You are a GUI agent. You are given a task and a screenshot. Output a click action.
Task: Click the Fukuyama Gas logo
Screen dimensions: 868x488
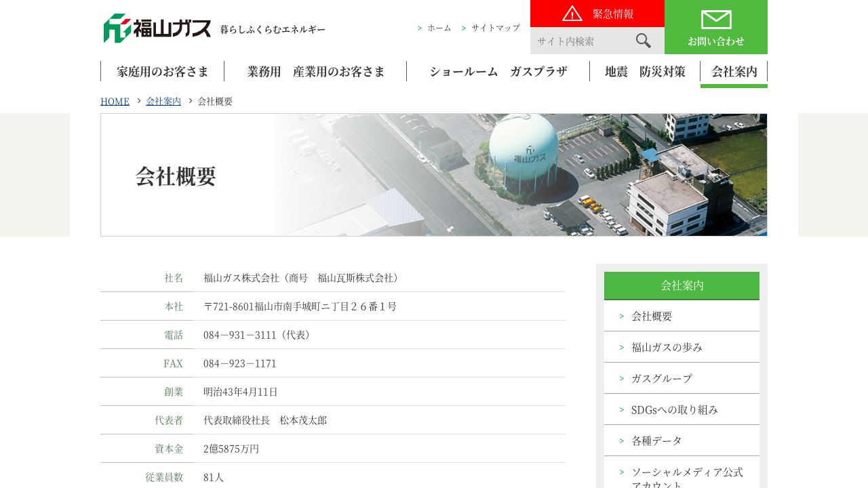pyautogui.click(x=157, y=28)
